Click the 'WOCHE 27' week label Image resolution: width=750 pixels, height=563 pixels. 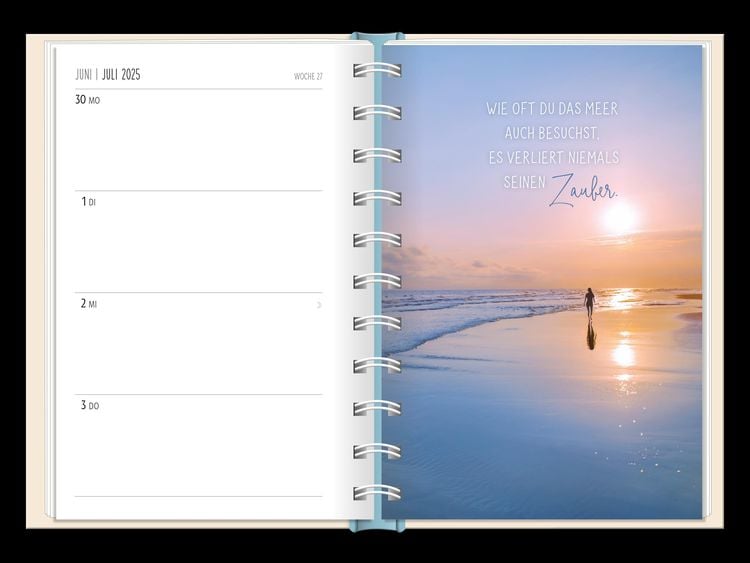pyautogui.click(x=308, y=76)
